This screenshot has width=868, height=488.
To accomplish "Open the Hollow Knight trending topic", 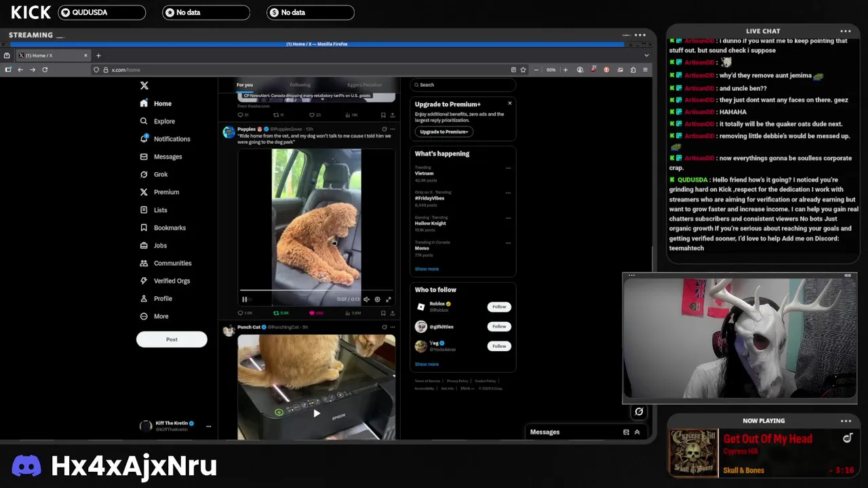I will (431, 223).
